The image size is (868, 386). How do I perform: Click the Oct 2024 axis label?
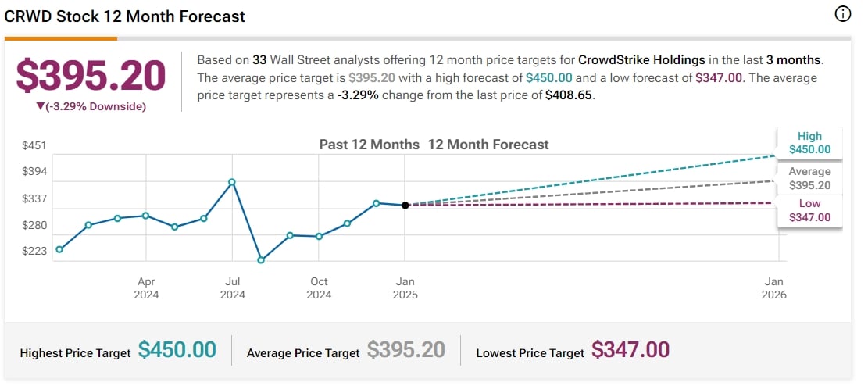tap(319, 288)
